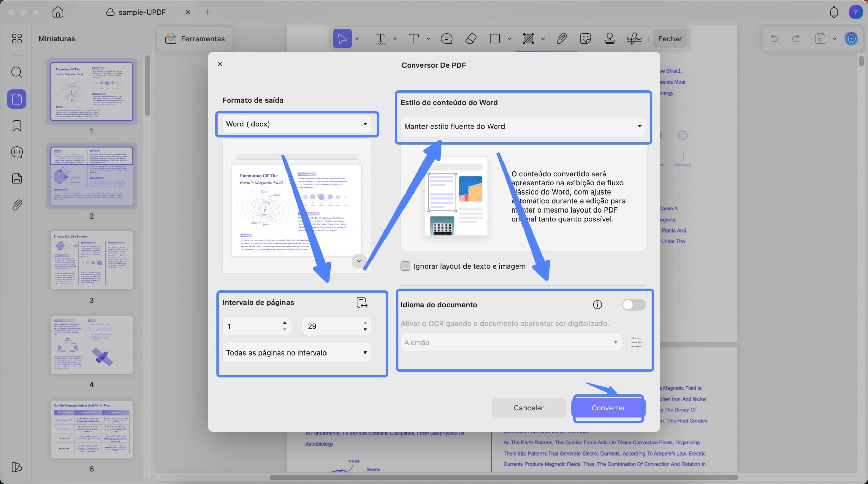This screenshot has width=868, height=484.
Task: Click the page range settings icon
Action: coord(362,302)
